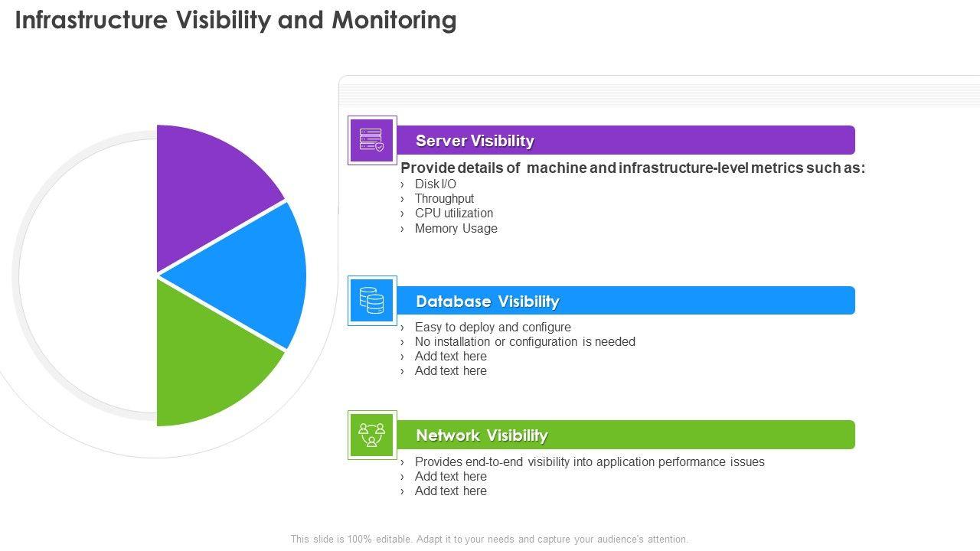Click the purple server rack icon
Screen dimensions: 980x551
(x=372, y=141)
